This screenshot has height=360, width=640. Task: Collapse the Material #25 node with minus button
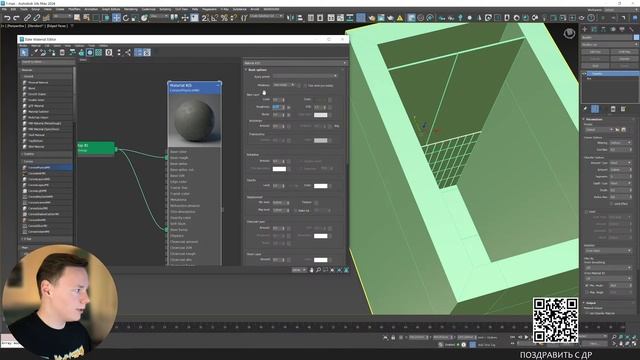[x=218, y=85]
